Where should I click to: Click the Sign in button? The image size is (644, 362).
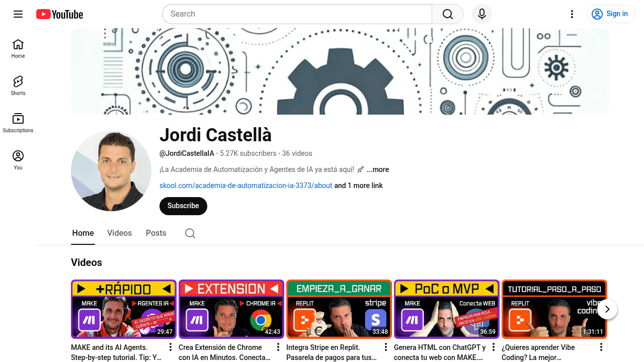pos(611,14)
